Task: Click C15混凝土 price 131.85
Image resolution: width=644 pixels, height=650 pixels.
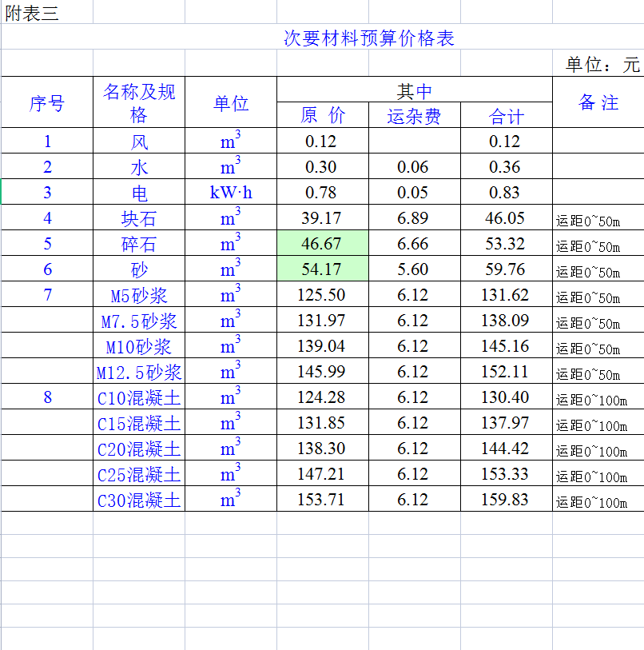Action: click(x=323, y=422)
